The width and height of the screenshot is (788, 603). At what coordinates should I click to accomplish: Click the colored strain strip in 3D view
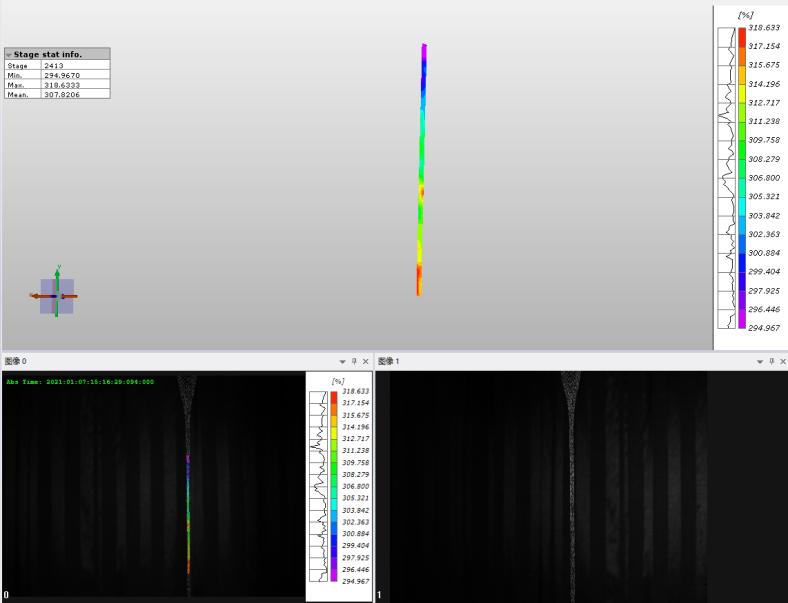click(422, 170)
